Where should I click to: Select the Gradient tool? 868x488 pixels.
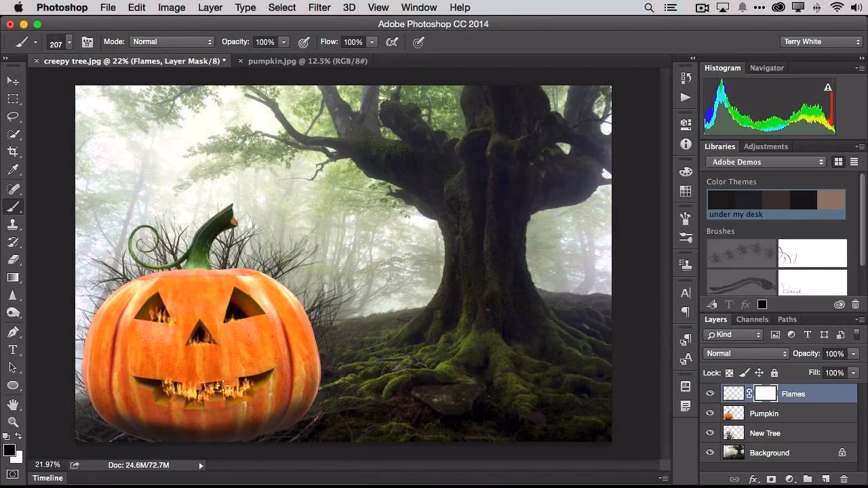pyautogui.click(x=14, y=277)
